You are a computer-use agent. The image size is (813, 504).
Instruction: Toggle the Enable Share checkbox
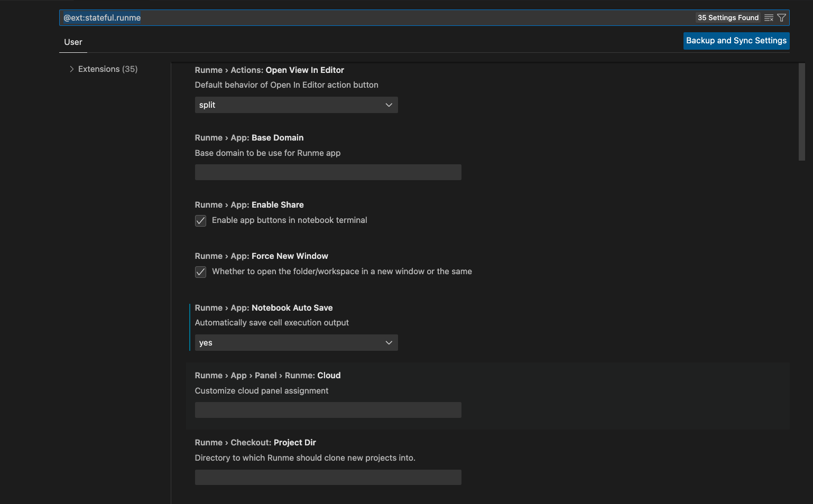pos(200,221)
